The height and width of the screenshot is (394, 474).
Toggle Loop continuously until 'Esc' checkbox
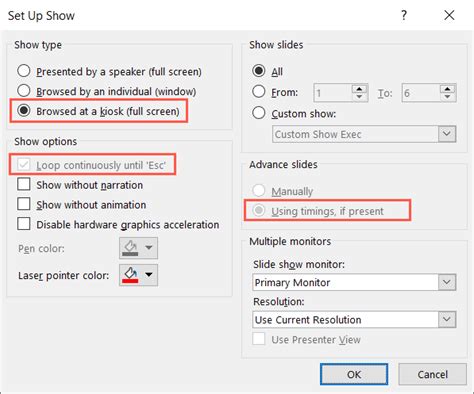click(x=24, y=165)
